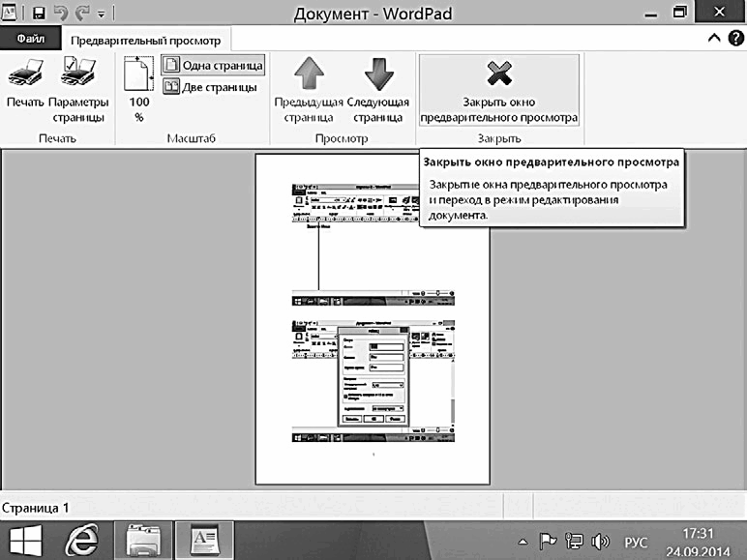This screenshot has width=747, height=560.
Task: Switch input language РУС indicator
Action: [x=636, y=543]
